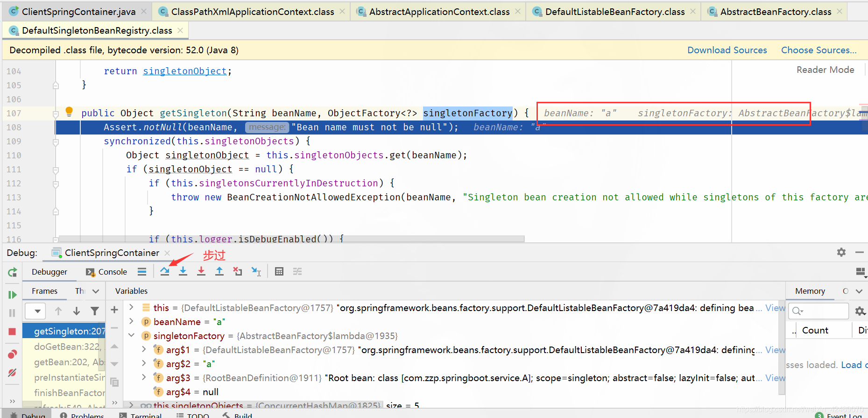Screen dimensions: 868x418
Task: Open the View Breakpoints icon
Action: [13, 354]
